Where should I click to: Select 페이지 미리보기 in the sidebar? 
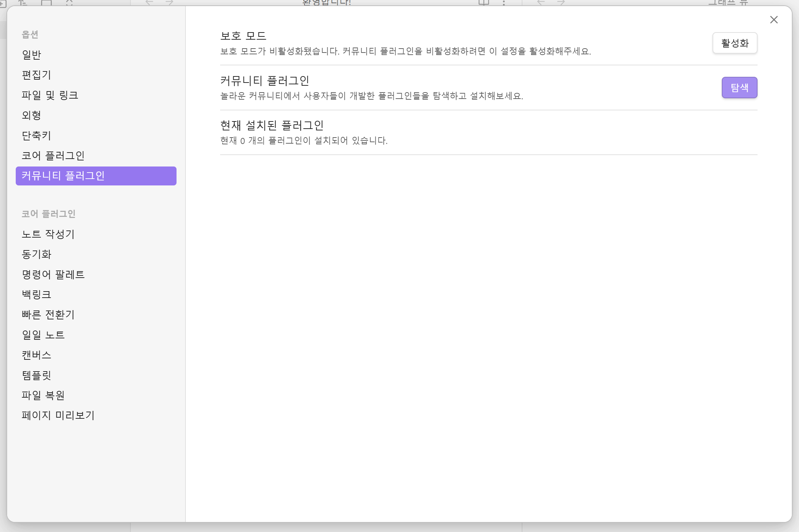58,415
